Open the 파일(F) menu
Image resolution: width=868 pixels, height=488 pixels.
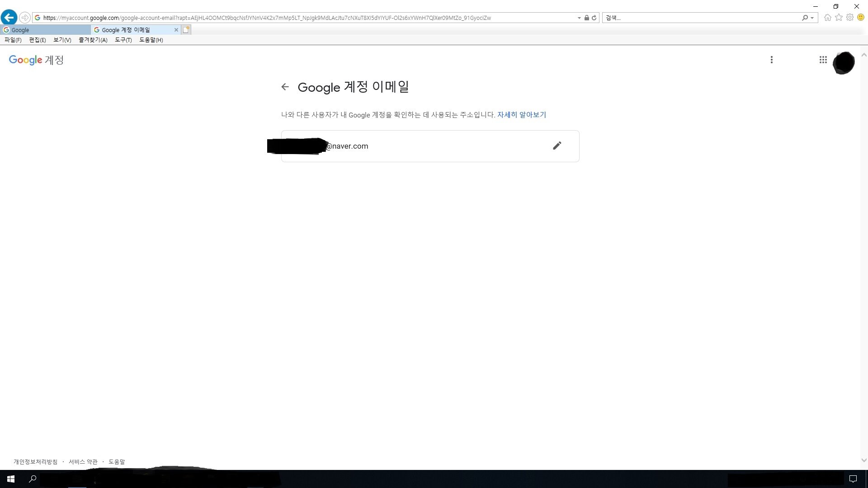coord(13,40)
